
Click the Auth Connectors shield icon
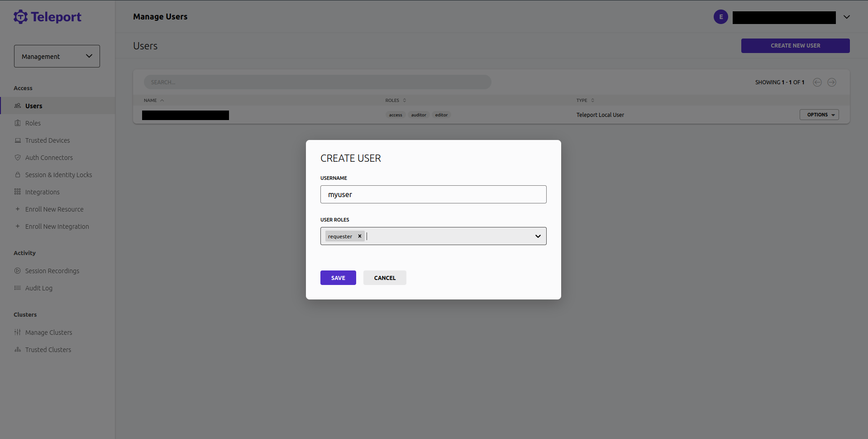[x=18, y=157]
